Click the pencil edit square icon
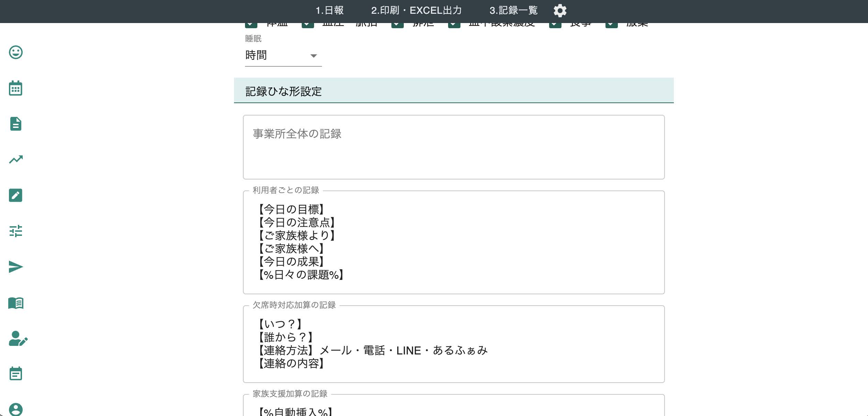The height and width of the screenshot is (416, 868). tap(15, 195)
